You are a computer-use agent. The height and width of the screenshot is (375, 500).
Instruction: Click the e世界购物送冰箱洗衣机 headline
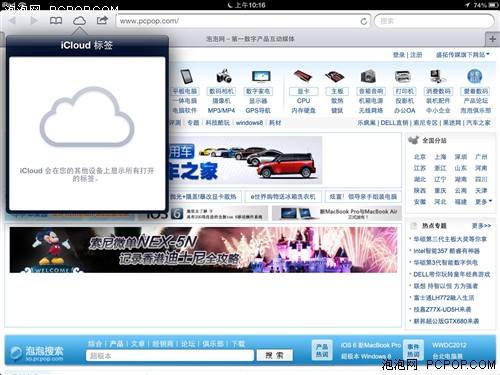(x=283, y=197)
